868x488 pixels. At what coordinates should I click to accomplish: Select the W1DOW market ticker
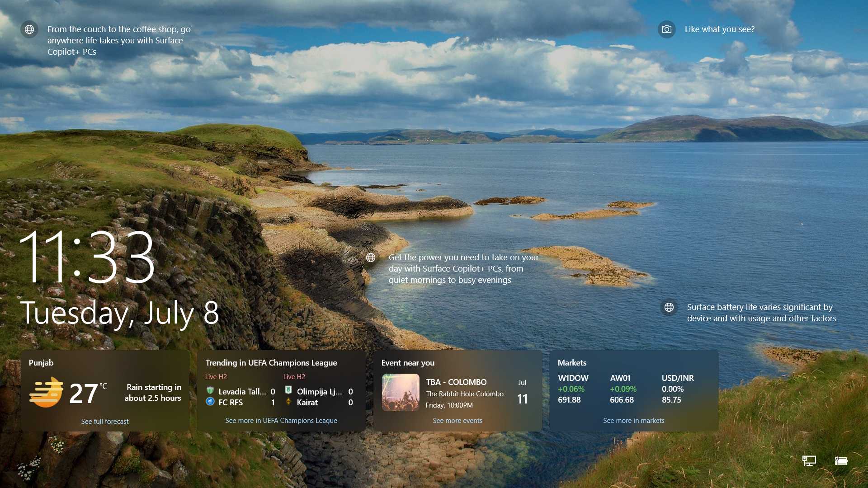[x=573, y=378]
